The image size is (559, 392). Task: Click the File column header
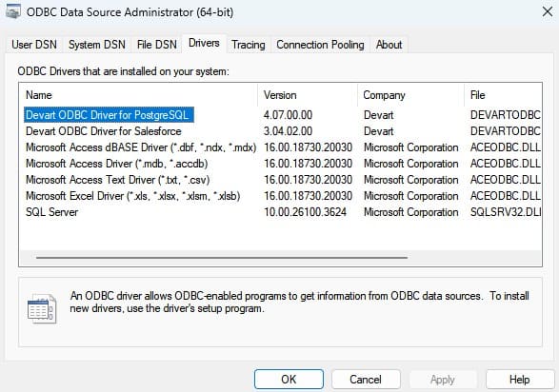click(x=503, y=95)
